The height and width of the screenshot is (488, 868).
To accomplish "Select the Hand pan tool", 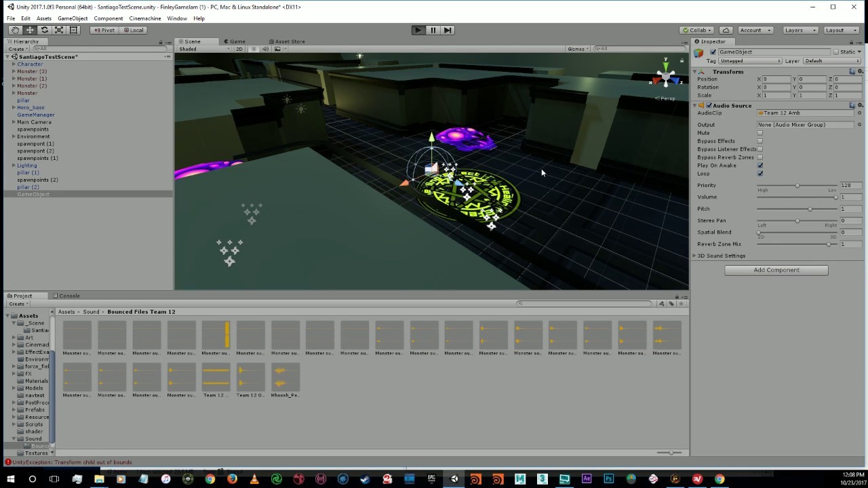I will pyautogui.click(x=15, y=30).
